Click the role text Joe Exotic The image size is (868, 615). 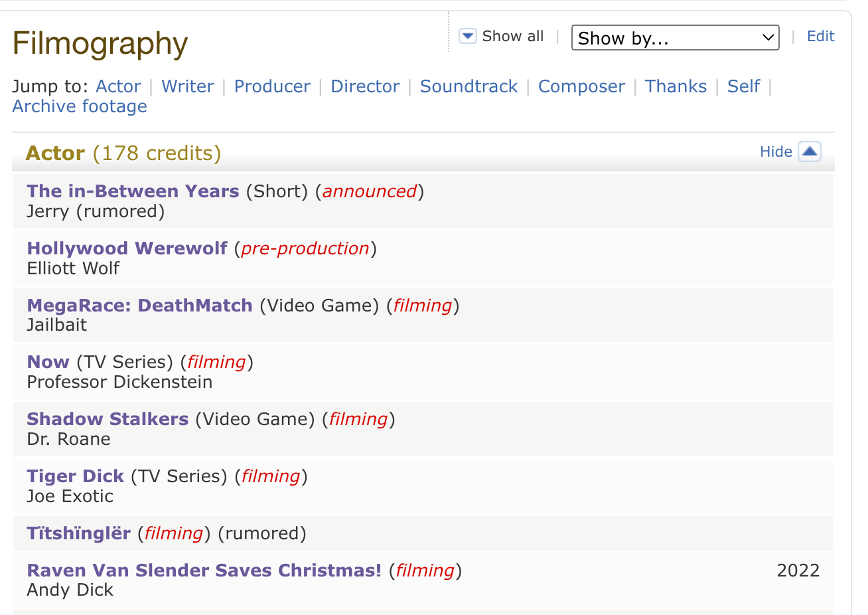click(x=70, y=496)
